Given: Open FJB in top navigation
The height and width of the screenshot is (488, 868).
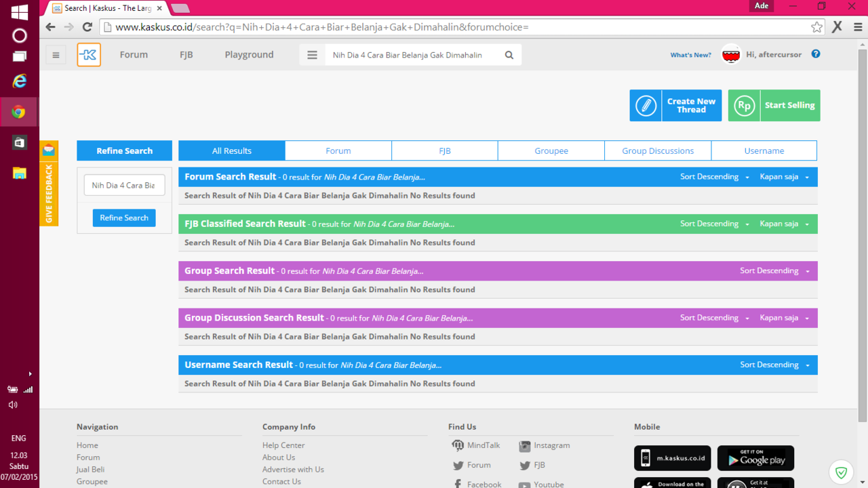Looking at the screenshot, I should point(186,55).
